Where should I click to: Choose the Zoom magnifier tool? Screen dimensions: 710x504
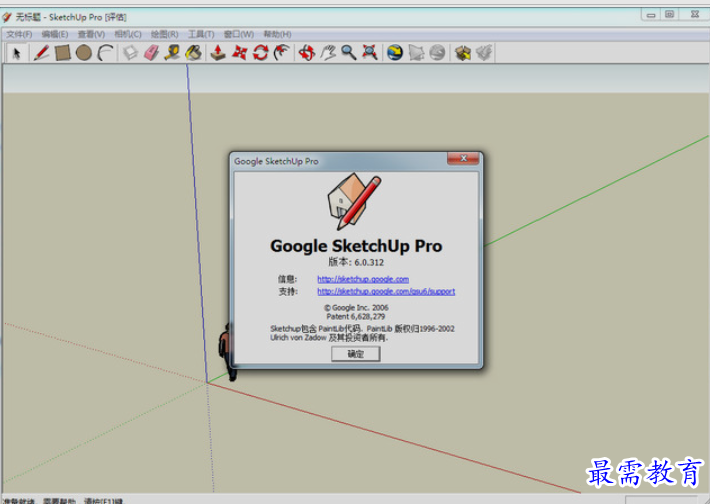pyautogui.click(x=349, y=53)
